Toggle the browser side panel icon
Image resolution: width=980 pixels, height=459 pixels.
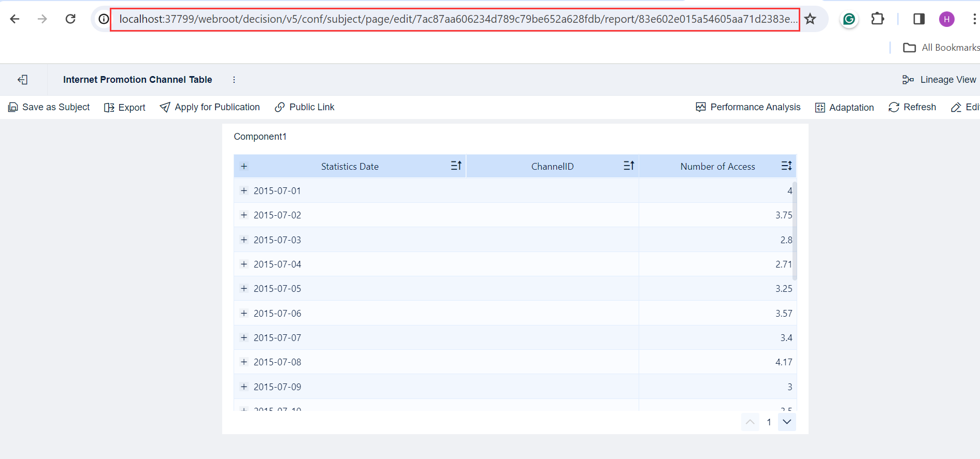[x=919, y=19]
